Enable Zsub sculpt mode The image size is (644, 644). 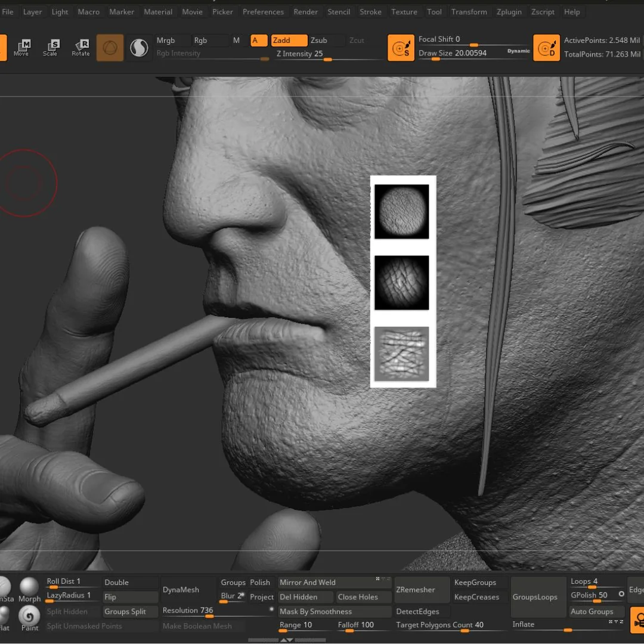(327, 41)
